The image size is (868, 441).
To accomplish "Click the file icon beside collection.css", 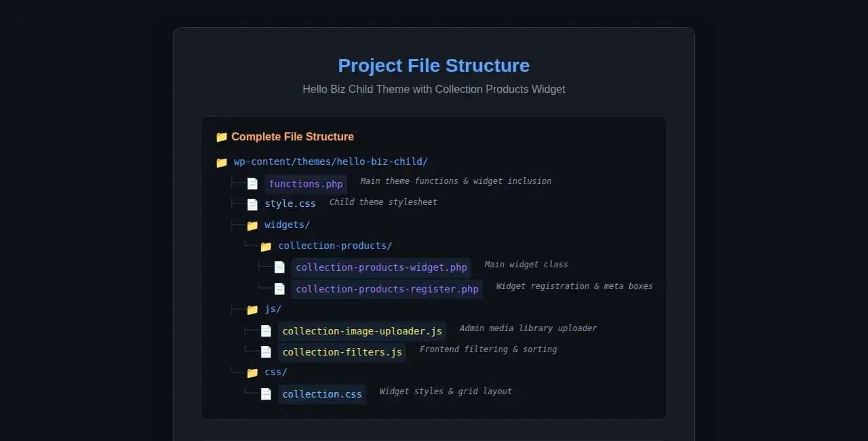I will click(x=266, y=394).
